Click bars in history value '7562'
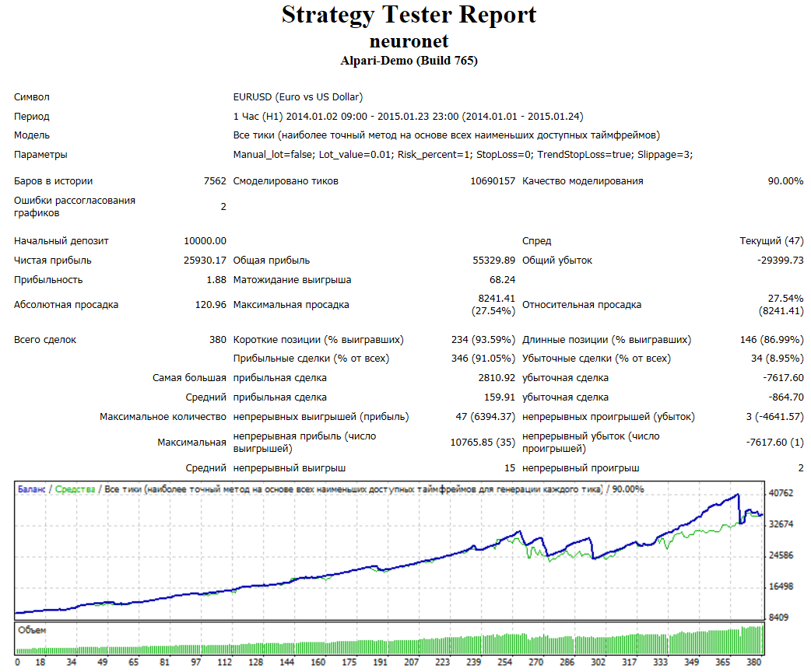 pos(215,181)
